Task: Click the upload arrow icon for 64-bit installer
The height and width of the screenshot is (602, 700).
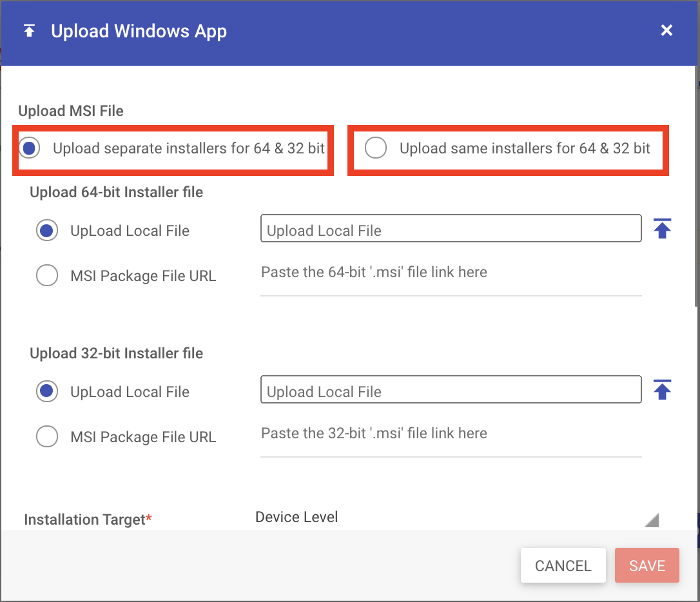Action: click(x=663, y=228)
